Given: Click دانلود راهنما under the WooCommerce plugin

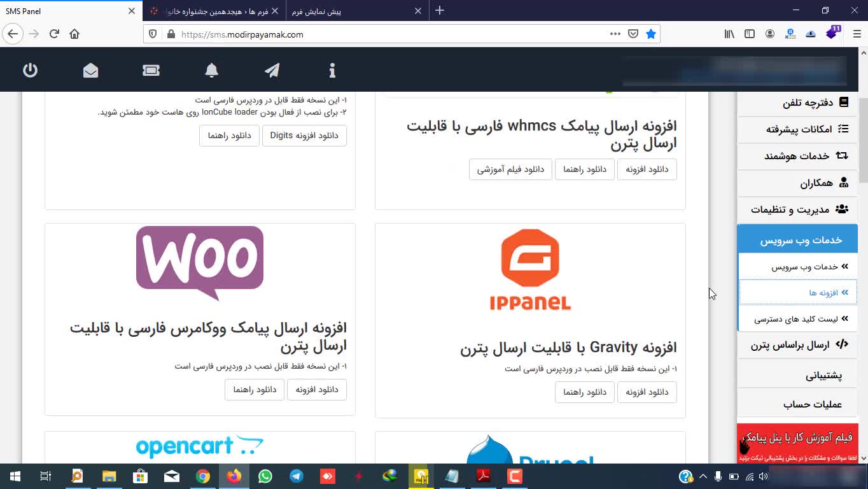Looking at the screenshot, I should click(255, 390).
